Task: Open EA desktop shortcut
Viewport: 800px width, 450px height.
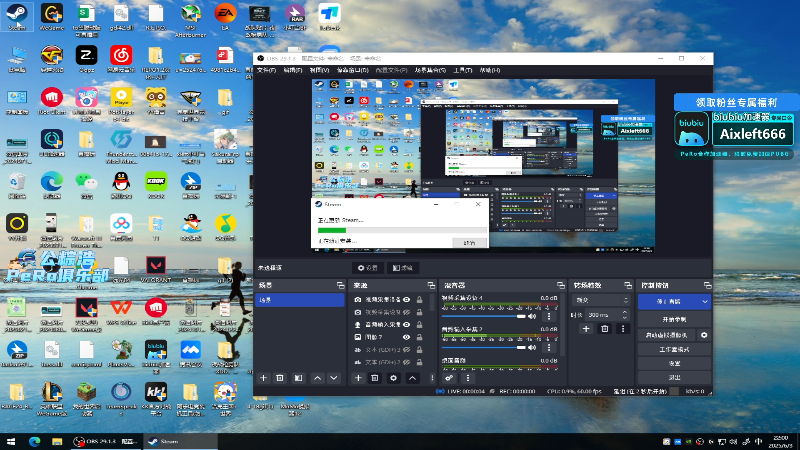Action: coord(225,16)
